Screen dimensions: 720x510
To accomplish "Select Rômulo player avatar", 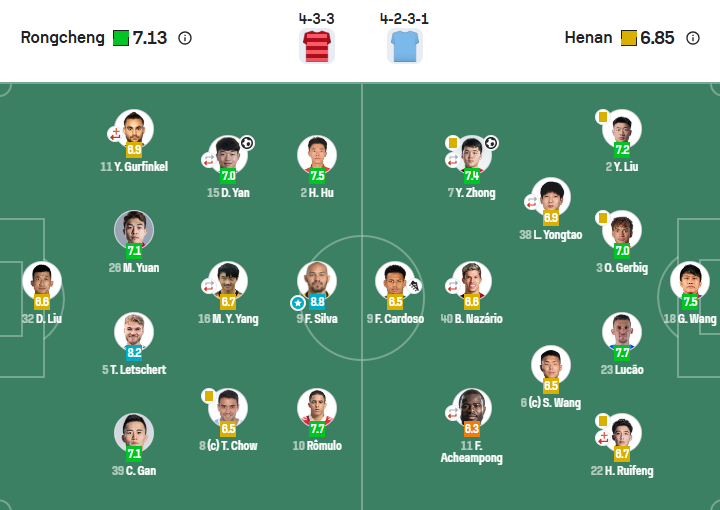I will click(x=317, y=408).
